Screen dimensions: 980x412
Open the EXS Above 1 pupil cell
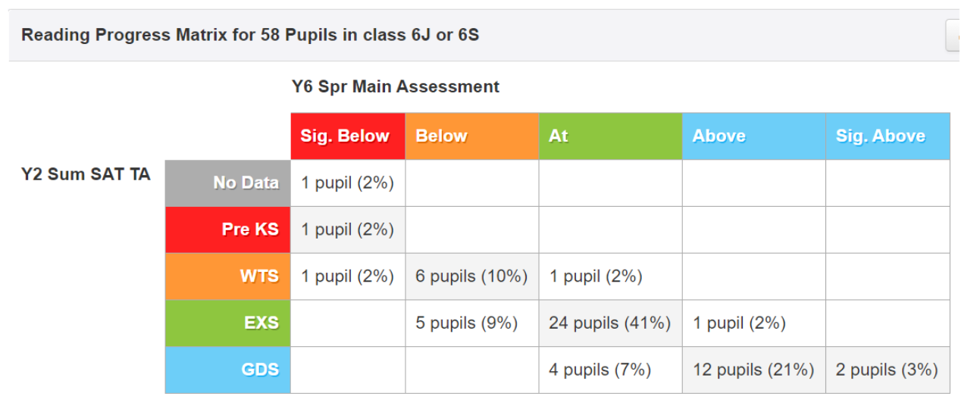point(754,323)
